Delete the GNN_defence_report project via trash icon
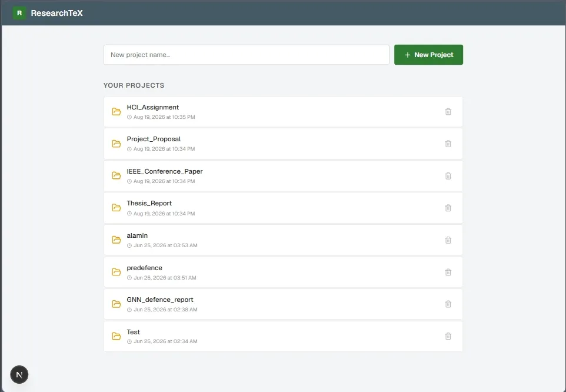Screen dimensions: 566x392 pos(448,304)
